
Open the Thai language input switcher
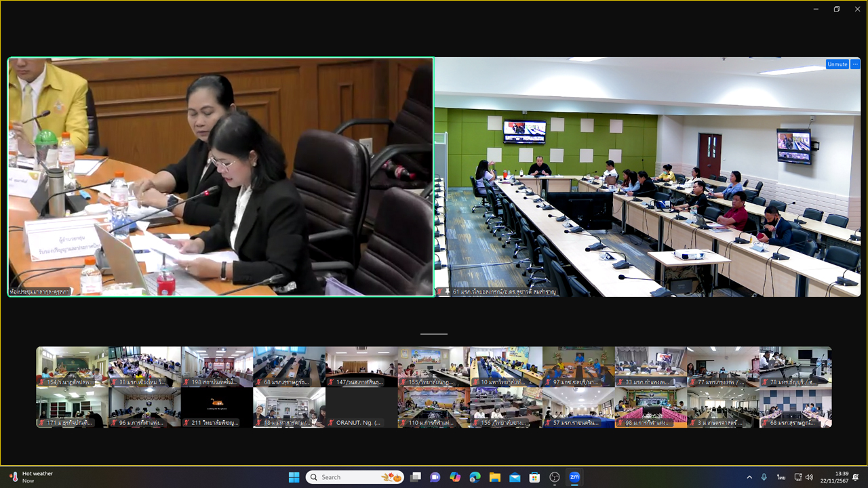(781, 477)
